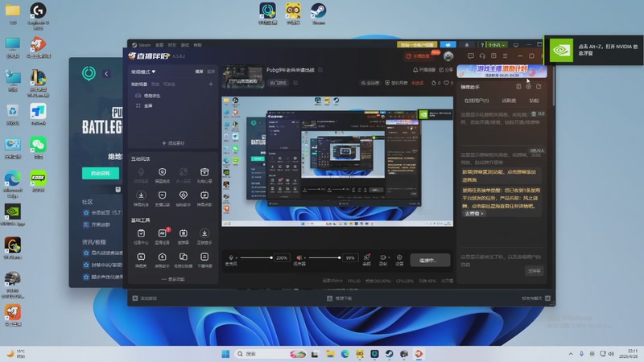Go back with the PUBG launcher chevron

(x=106, y=74)
